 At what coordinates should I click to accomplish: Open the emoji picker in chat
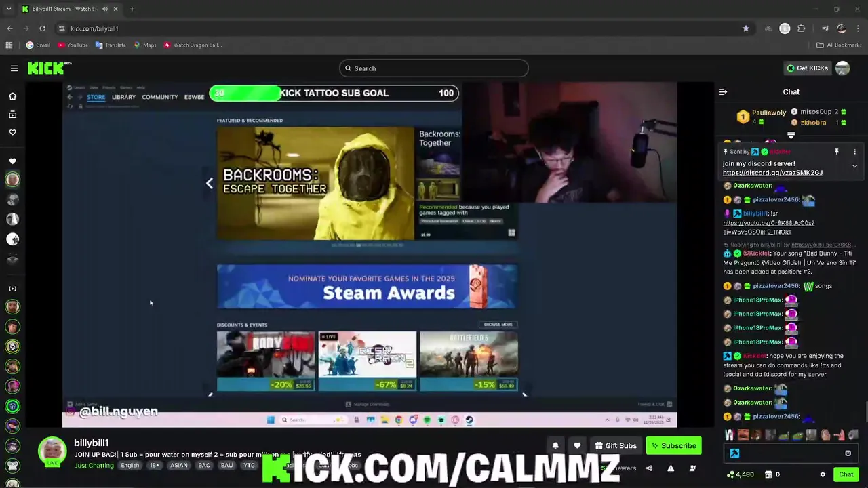[848, 453]
